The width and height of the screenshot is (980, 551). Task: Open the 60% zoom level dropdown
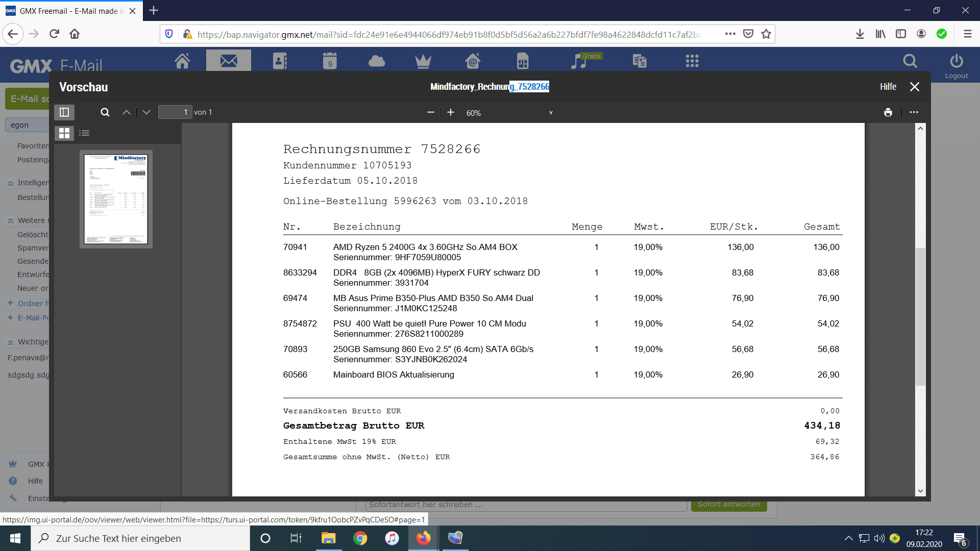click(509, 113)
